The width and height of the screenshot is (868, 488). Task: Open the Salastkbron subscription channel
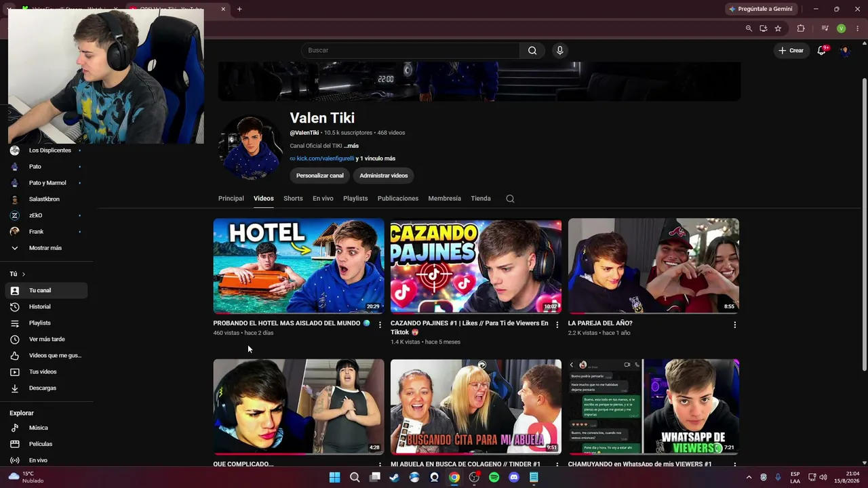(46, 199)
